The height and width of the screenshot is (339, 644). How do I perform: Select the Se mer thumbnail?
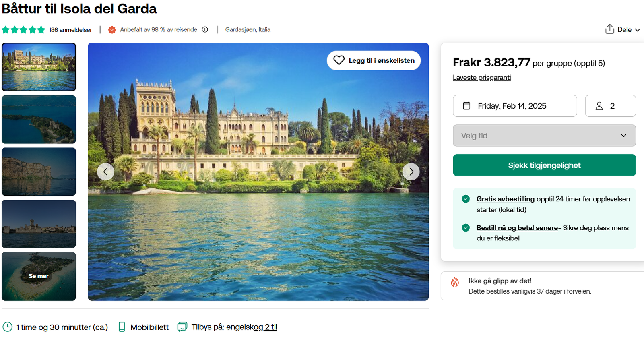point(39,276)
